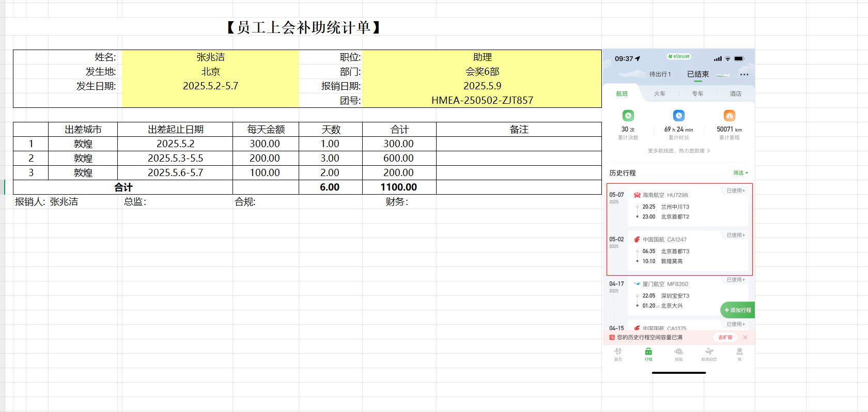Switch to the 酒店 tab
The image size is (868, 412).
[735, 94]
